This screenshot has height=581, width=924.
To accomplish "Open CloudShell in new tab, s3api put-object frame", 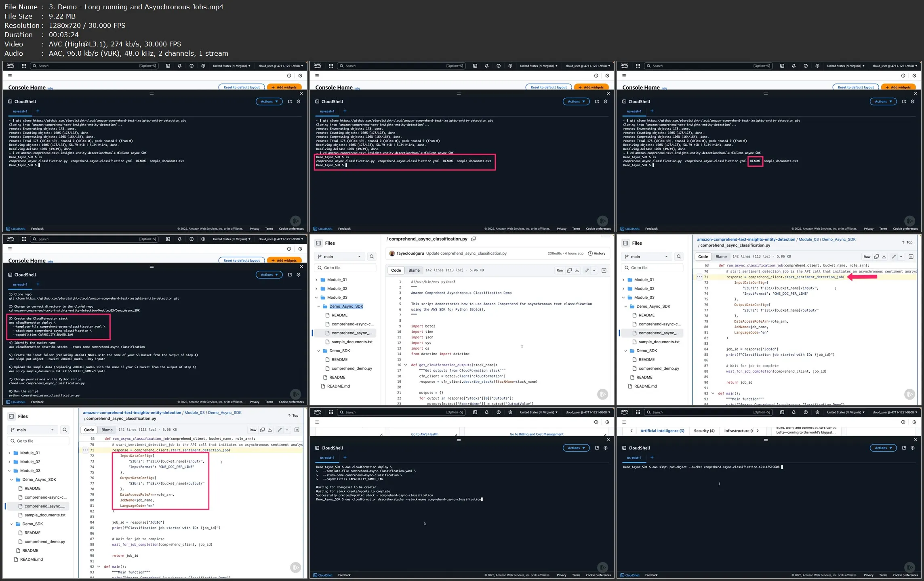I will coord(904,448).
